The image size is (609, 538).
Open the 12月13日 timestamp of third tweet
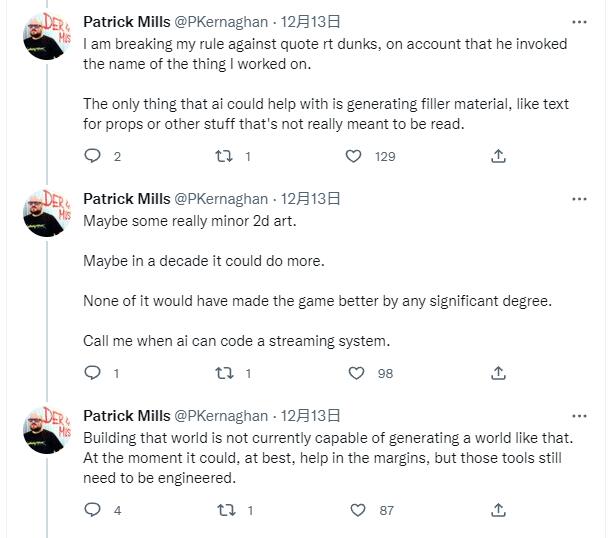(310, 416)
